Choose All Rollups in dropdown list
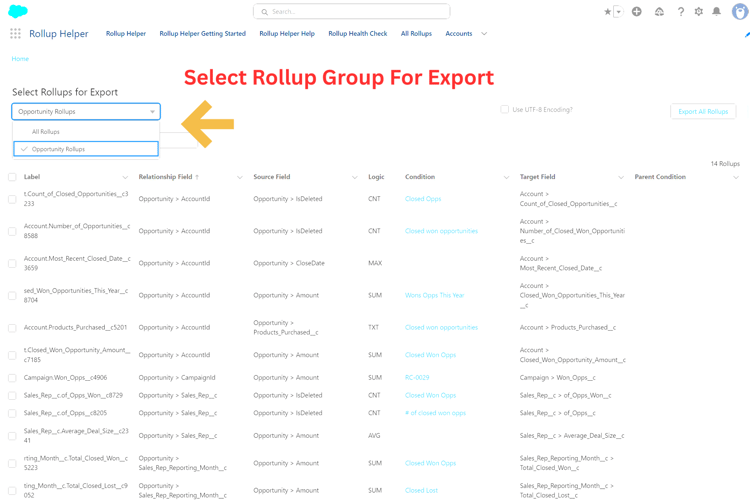 coord(86,132)
